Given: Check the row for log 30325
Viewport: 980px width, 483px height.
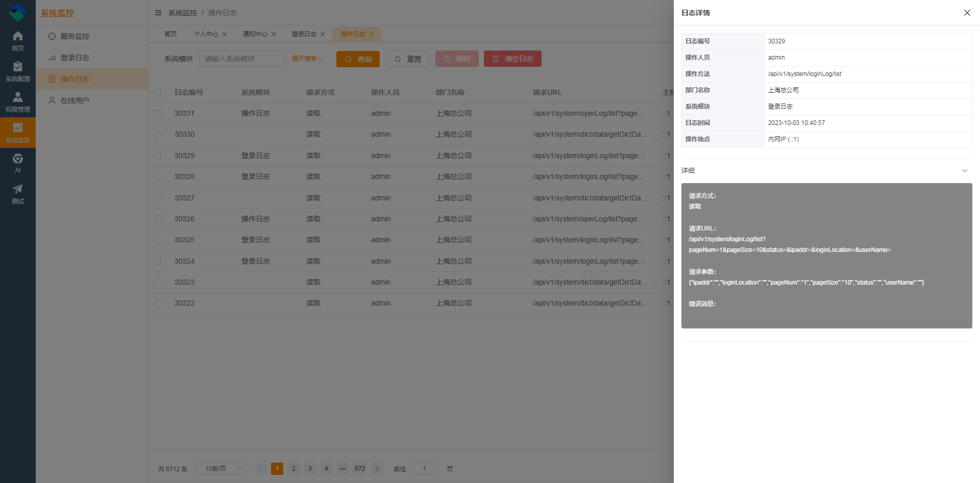Looking at the screenshot, I should (x=158, y=240).
